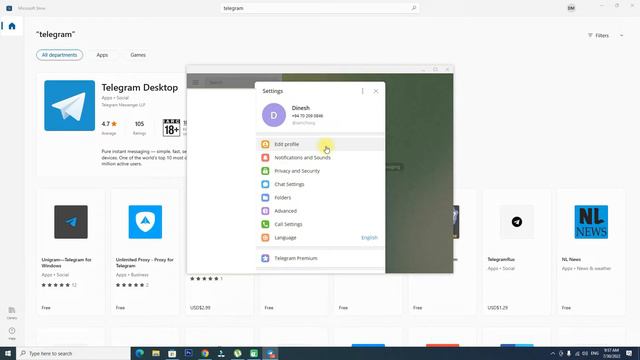Launch Google Chrome from the taskbar
Image resolution: width=640 pixels, height=360 pixels.
click(205, 353)
